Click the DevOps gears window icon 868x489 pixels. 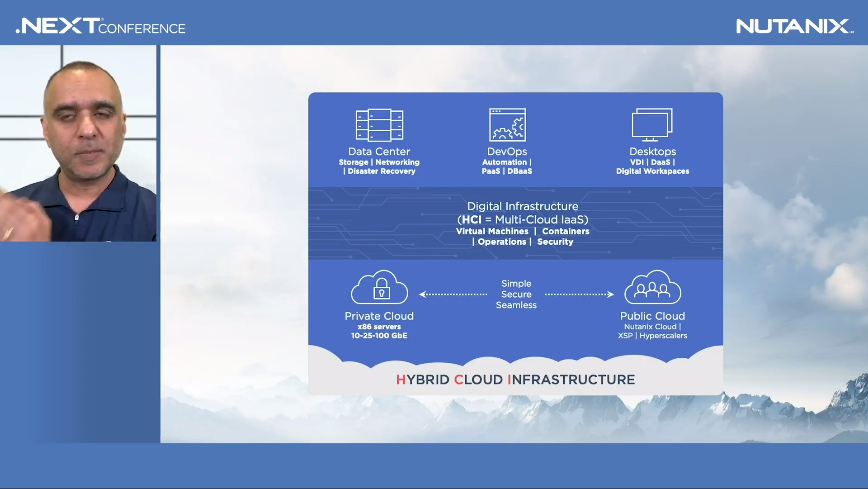coord(507,125)
